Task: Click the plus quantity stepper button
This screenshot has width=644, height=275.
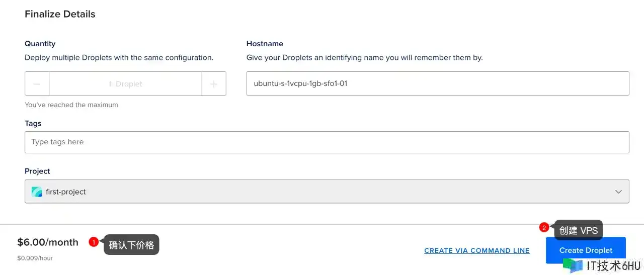Action: pyautogui.click(x=214, y=84)
